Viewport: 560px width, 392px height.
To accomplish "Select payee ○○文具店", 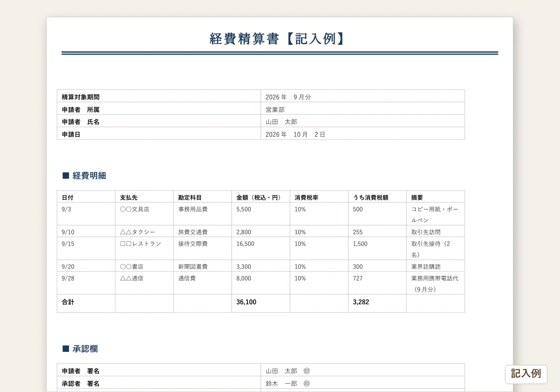I will pyautogui.click(x=134, y=209).
